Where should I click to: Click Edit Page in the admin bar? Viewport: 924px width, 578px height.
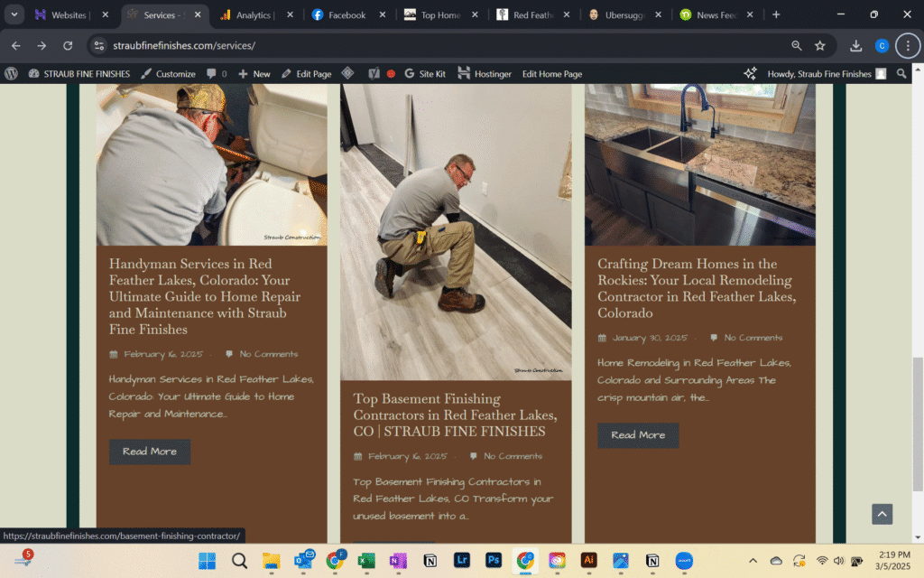tap(306, 74)
